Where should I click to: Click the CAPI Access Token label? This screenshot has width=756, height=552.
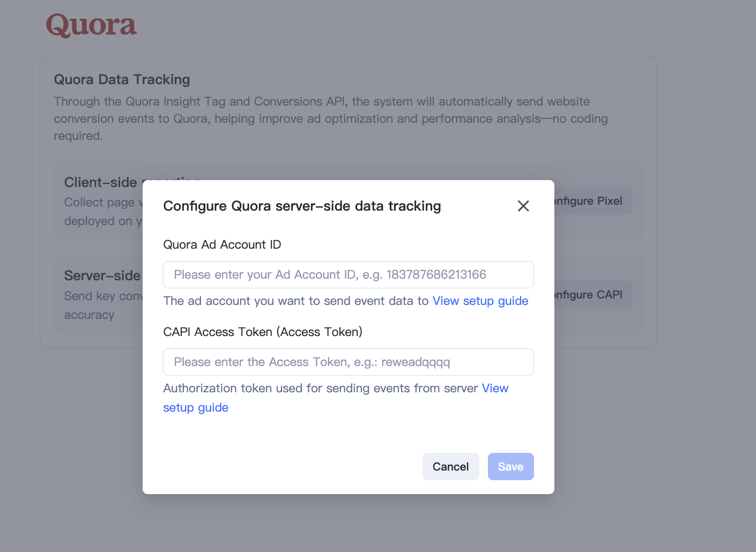pos(262,332)
